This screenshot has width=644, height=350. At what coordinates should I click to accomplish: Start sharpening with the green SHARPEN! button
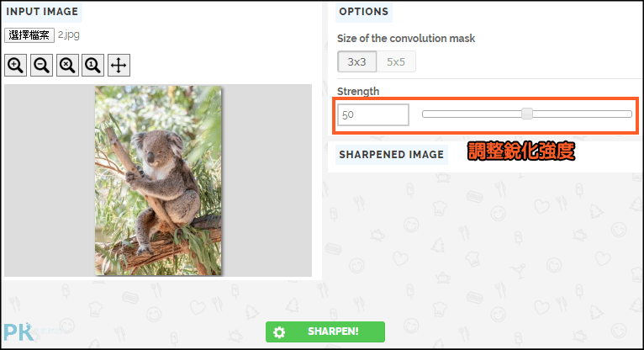coord(325,332)
